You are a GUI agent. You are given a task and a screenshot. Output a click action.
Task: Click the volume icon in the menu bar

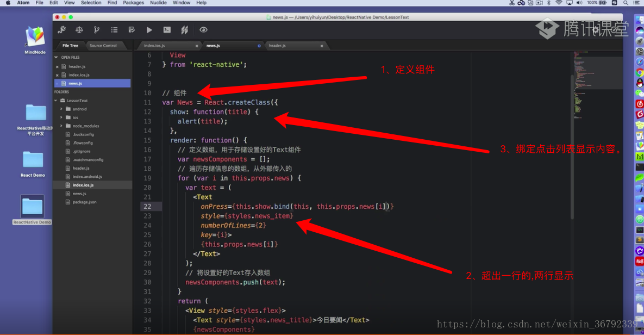(x=579, y=3)
